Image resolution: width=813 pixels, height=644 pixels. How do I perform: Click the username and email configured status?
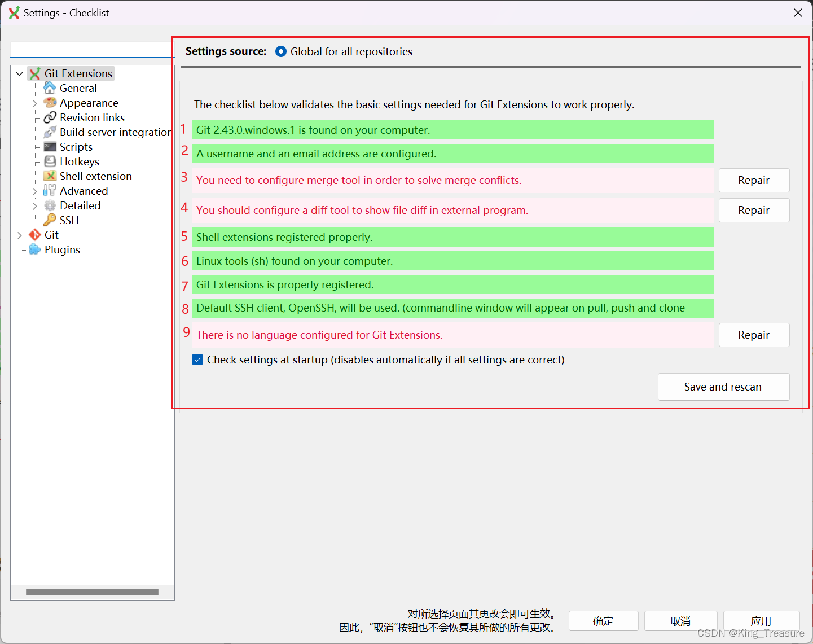452,154
